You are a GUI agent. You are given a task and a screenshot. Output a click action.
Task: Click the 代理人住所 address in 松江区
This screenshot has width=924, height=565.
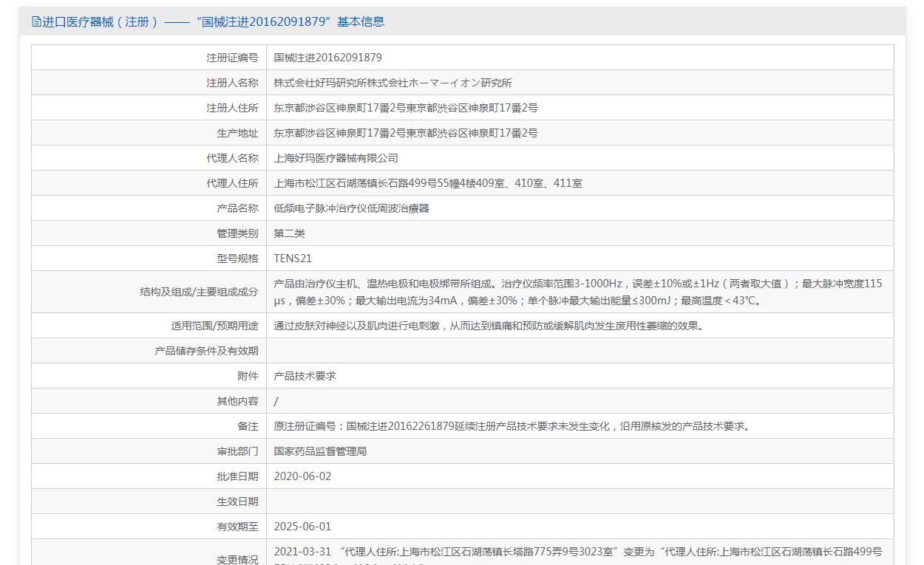click(x=427, y=183)
